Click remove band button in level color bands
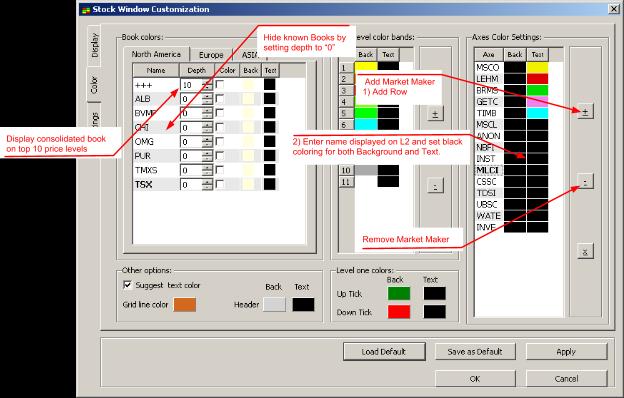 435,186
